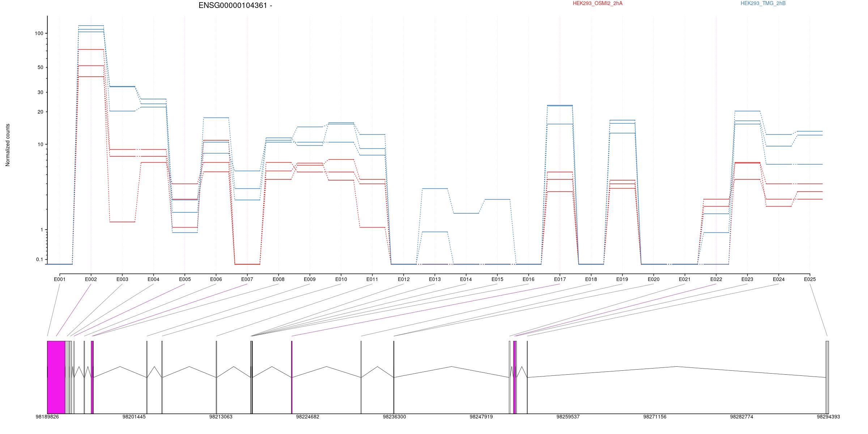The image size is (868, 434).
Task: Click exon label E018
Action: coord(591,279)
